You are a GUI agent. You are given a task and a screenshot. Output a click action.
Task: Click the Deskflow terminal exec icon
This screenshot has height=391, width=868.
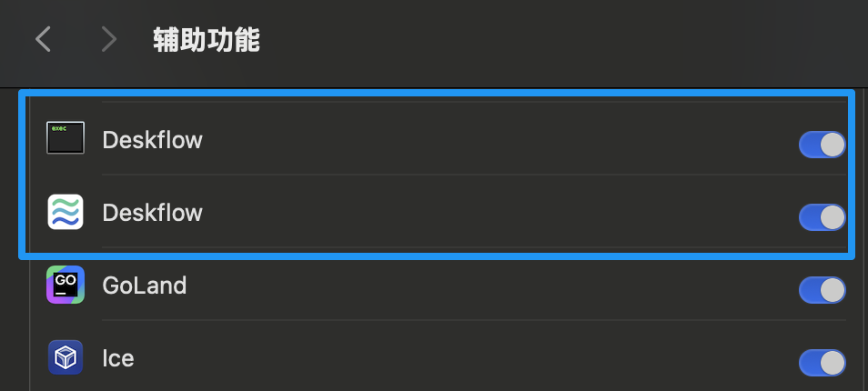coord(66,138)
